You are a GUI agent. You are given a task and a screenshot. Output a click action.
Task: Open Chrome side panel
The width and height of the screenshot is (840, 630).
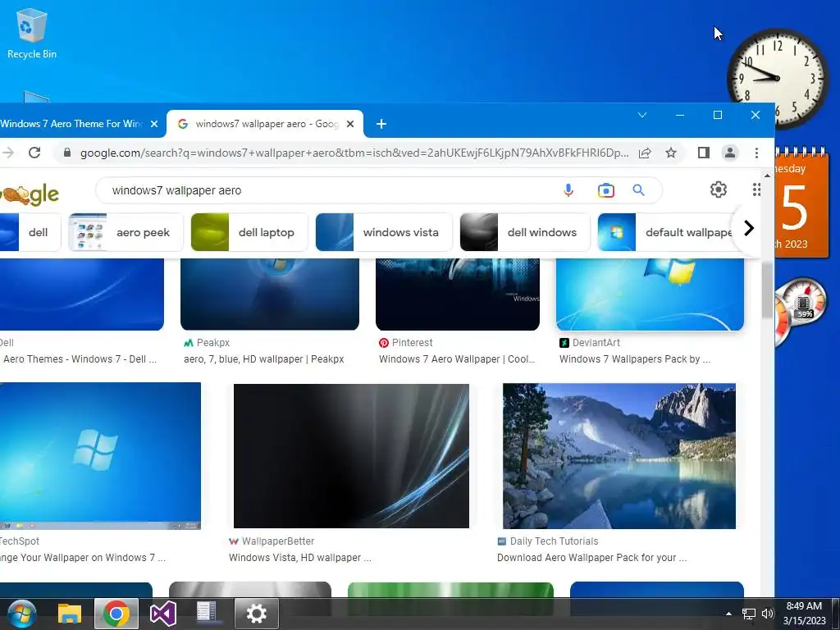click(x=704, y=153)
